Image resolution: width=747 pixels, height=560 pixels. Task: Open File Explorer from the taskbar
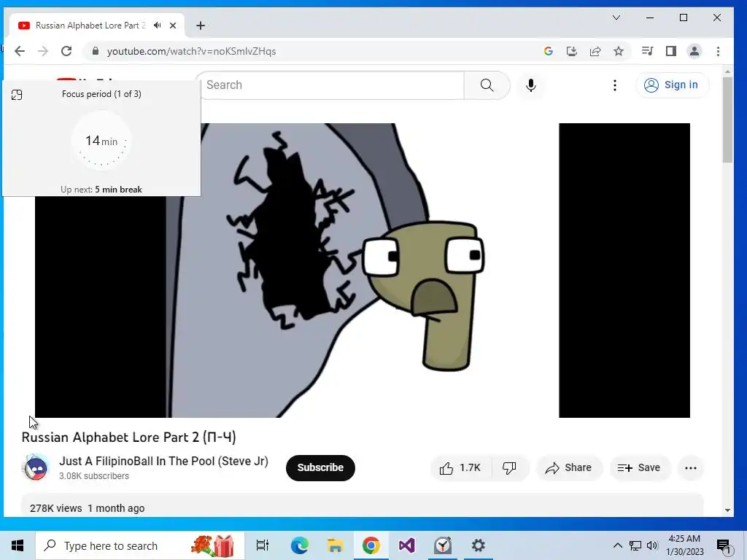click(335, 545)
